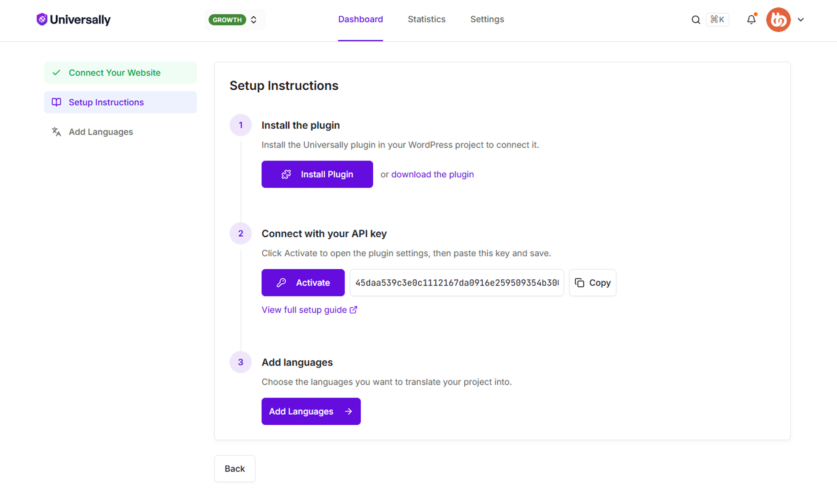The height and width of the screenshot is (504, 837).
Task: Follow the download the plugin link
Action: pos(433,175)
